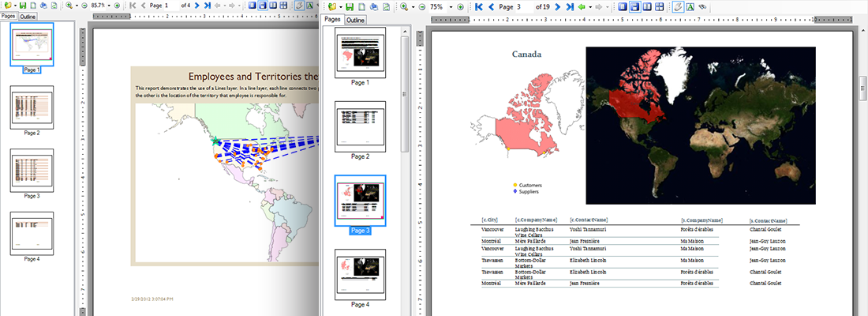868x316 pixels.
Task: Click the Save icon in the Canada report viewer
Action: (x=350, y=6)
